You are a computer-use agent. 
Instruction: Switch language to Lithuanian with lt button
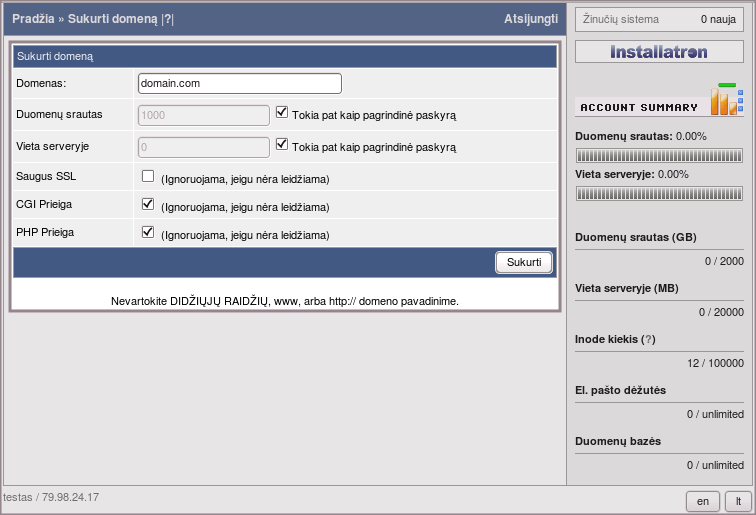[x=738, y=500]
